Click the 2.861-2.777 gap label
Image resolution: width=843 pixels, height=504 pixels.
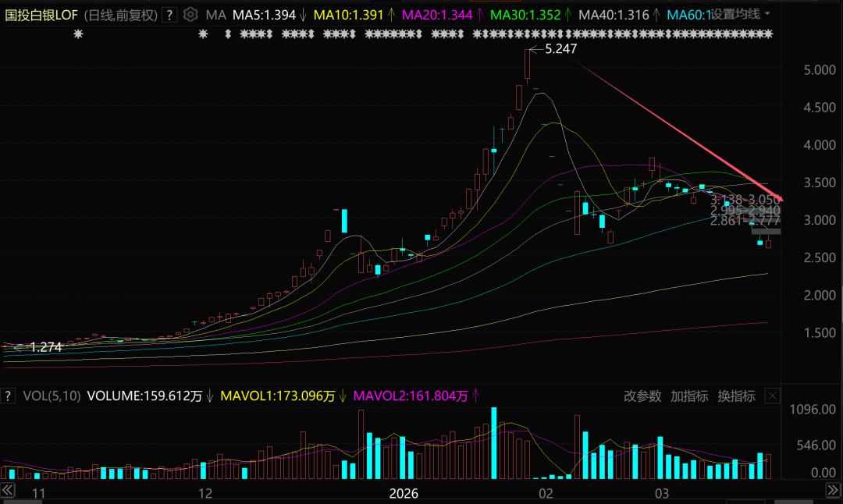[x=745, y=220]
